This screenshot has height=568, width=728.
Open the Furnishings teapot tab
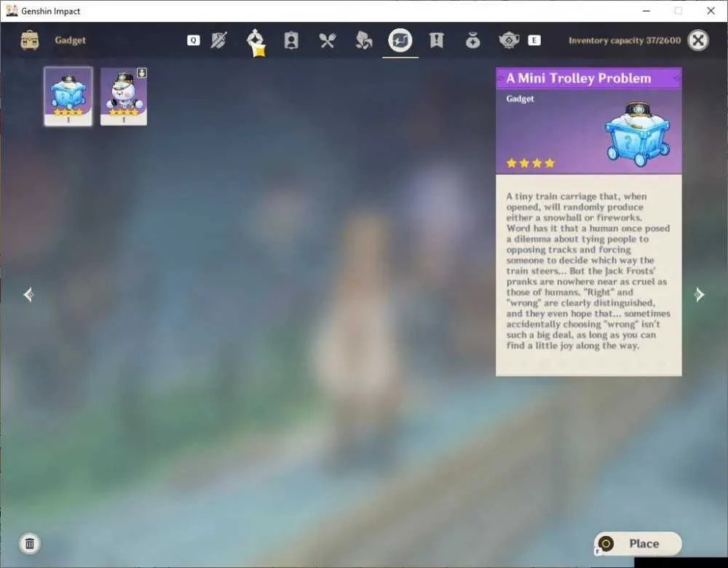[509, 40]
